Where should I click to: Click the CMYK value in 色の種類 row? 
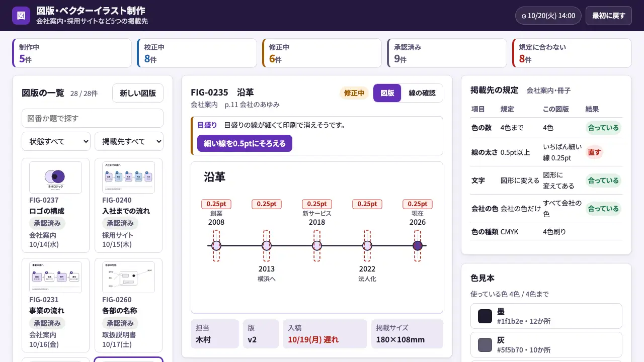pos(509,232)
